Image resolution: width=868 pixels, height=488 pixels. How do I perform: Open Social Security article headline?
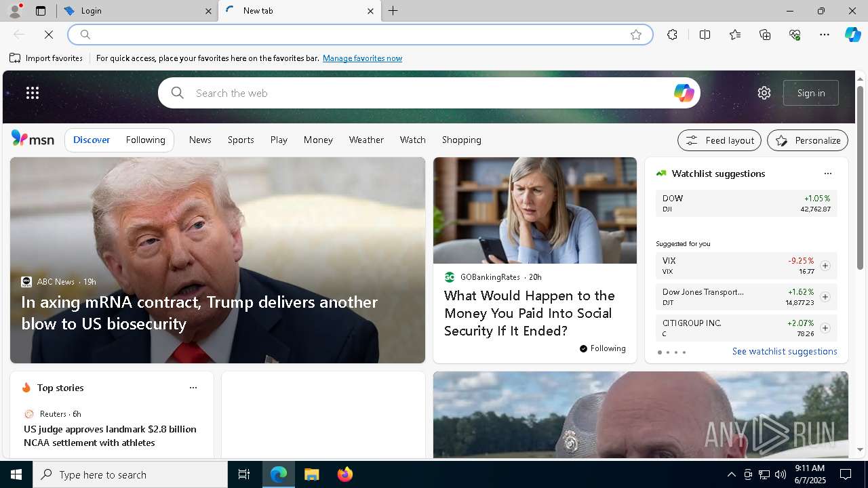point(530,313)
